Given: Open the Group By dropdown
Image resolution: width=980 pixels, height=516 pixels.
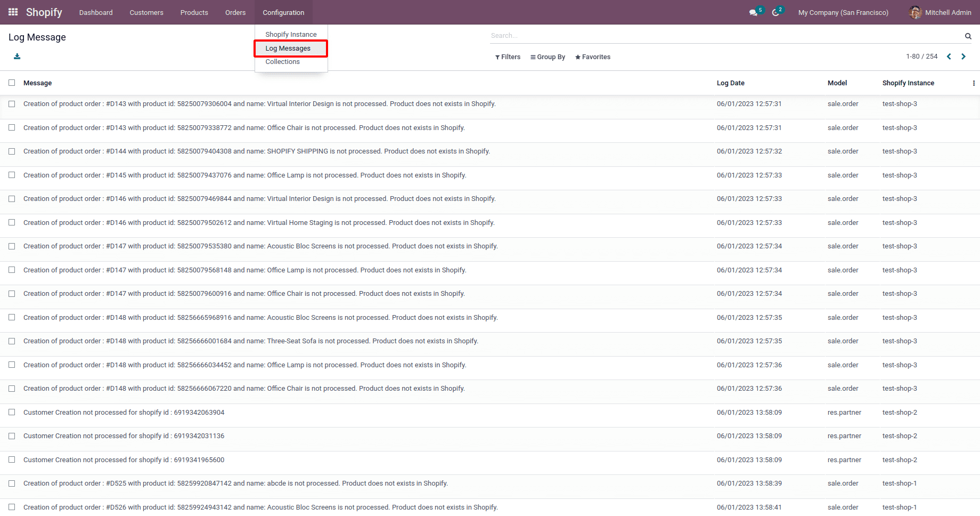Looking at the screenshot, I should 548,57.
